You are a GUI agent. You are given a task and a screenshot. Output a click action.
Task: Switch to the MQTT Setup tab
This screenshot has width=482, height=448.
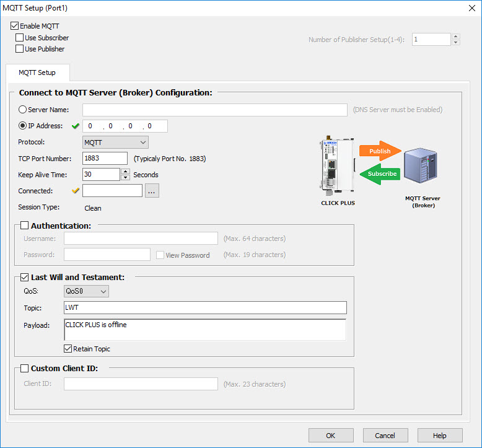coord(37,72)
